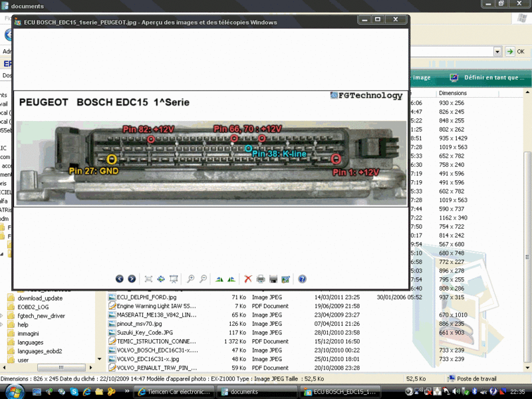Rotate the image counterclockwise
This screenshot has height=399, width=532.
(231, 279)
